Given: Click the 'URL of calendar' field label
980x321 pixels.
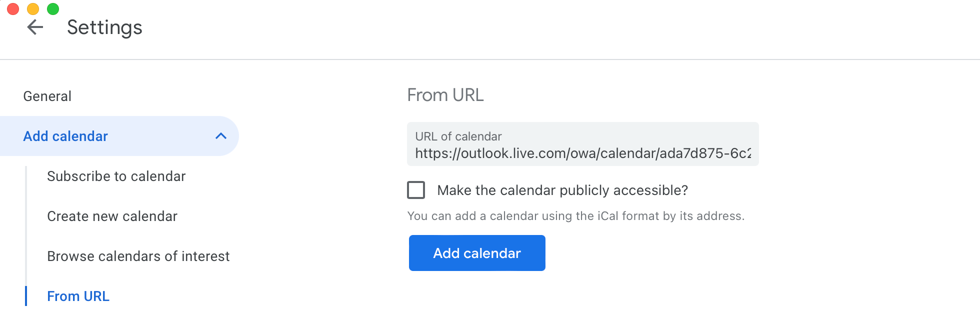Looking at the screenshot, I should click(458, 136).
